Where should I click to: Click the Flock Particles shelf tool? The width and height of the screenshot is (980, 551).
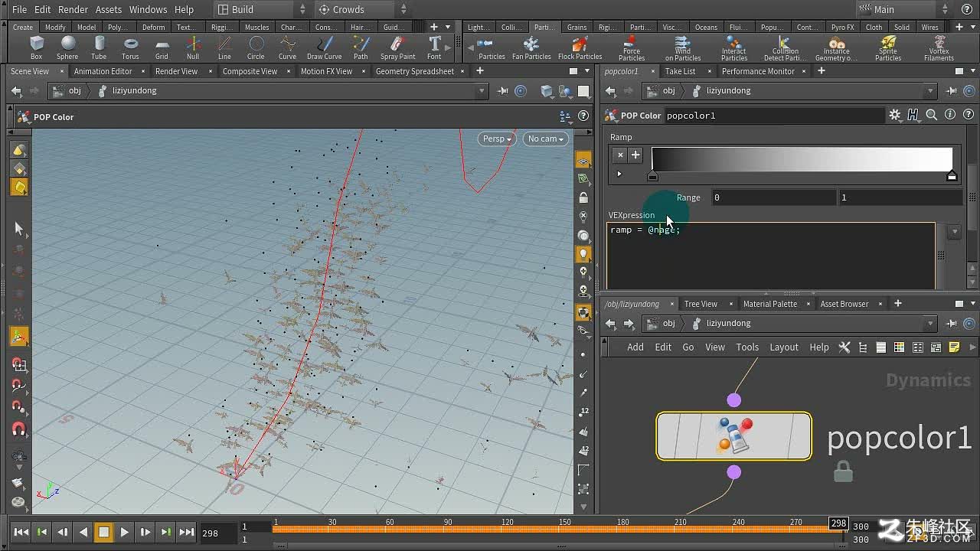coord(580,47)
